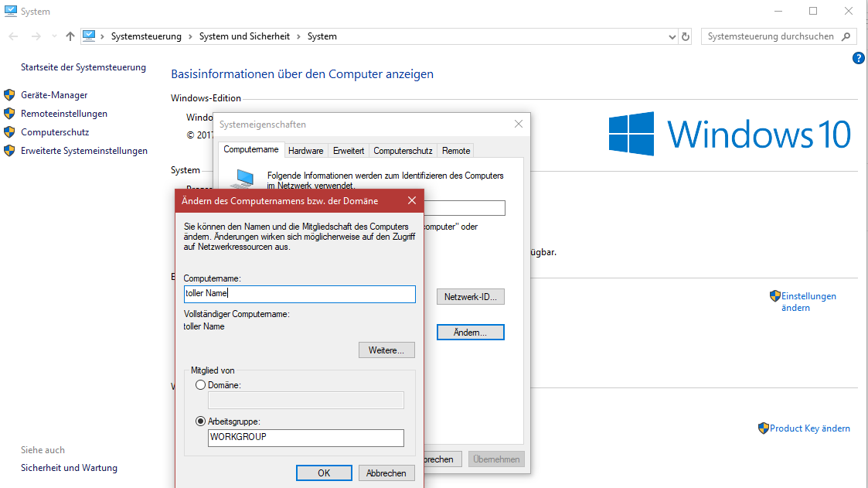
Task: Click the back navigation arrow
Action: tap(13, 36)
